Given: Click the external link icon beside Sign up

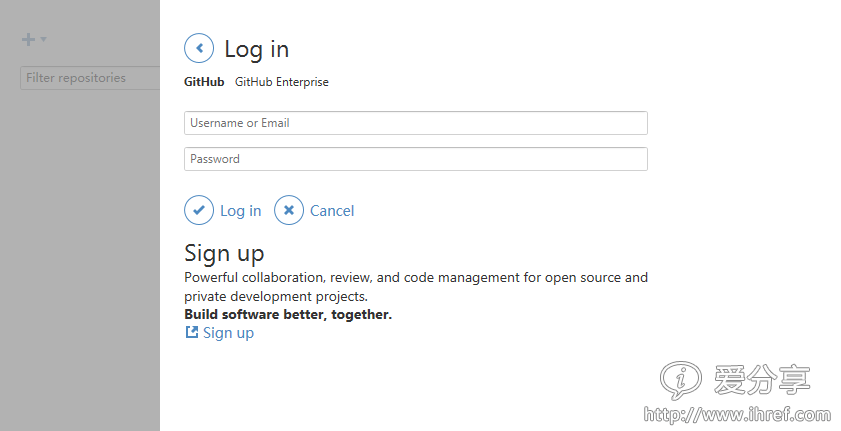Looking at the screenshot, I should 191,332.
